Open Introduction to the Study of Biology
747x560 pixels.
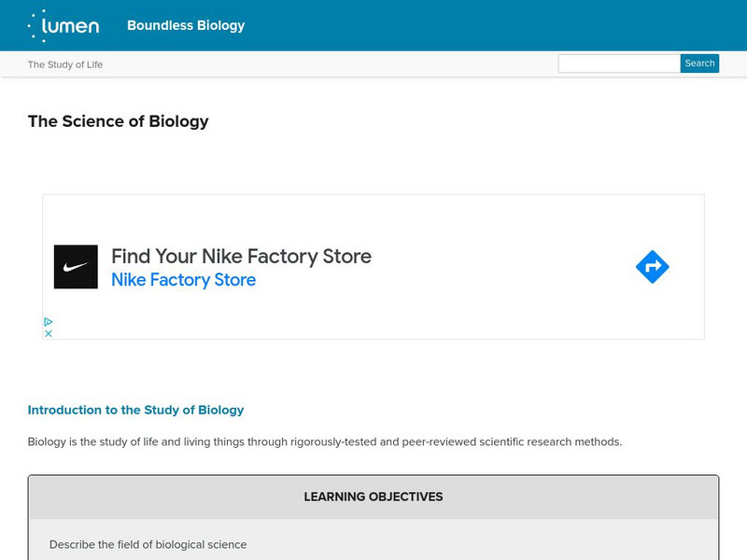point(135,410)
